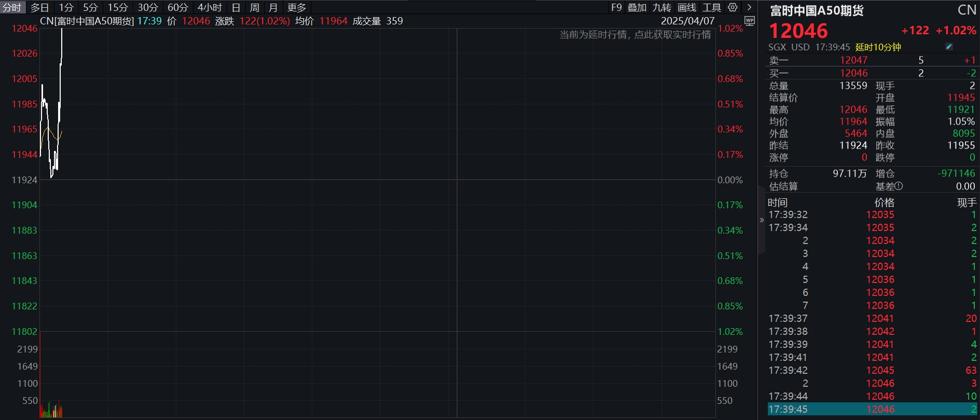This screenshot has height=420, width=980.
Task: Click the 时间 column header
Action: point(778,202)
